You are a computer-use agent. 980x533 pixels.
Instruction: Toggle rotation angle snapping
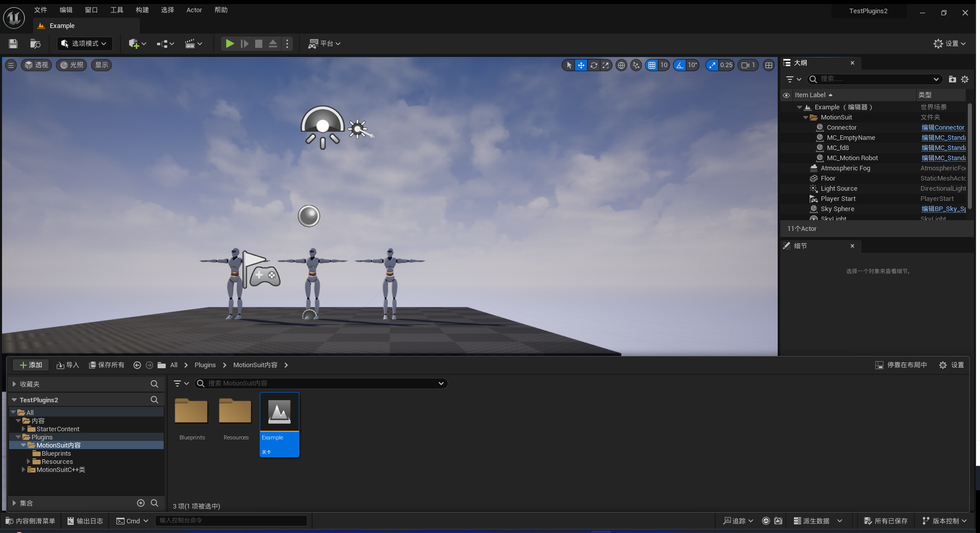tap(680, 65)
